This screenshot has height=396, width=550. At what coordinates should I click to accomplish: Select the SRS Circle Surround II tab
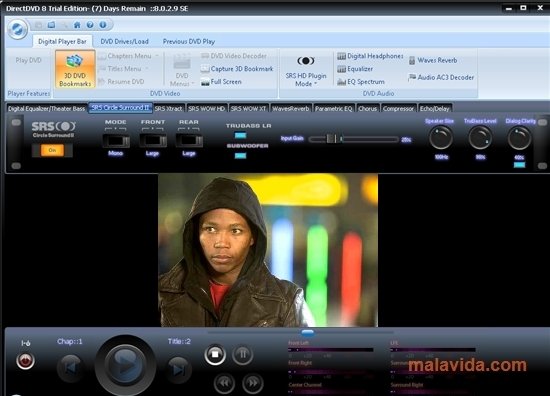click(120, 108)
